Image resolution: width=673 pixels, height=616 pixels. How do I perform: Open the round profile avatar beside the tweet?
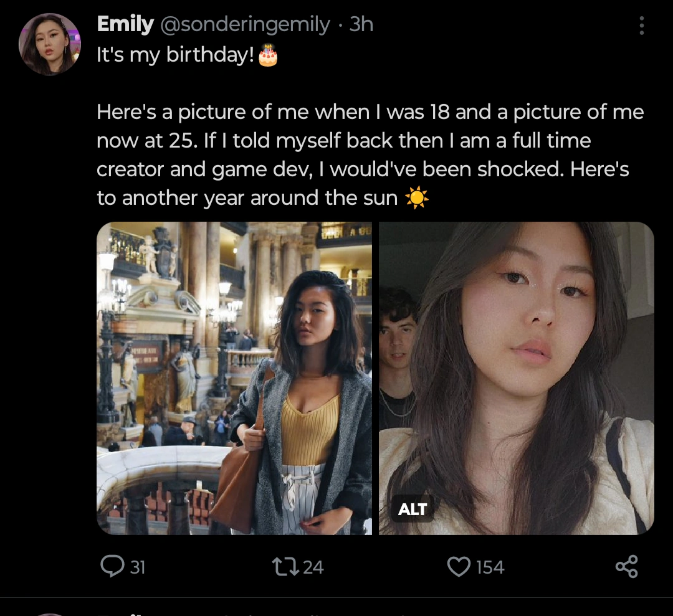(x=50, y=44)
